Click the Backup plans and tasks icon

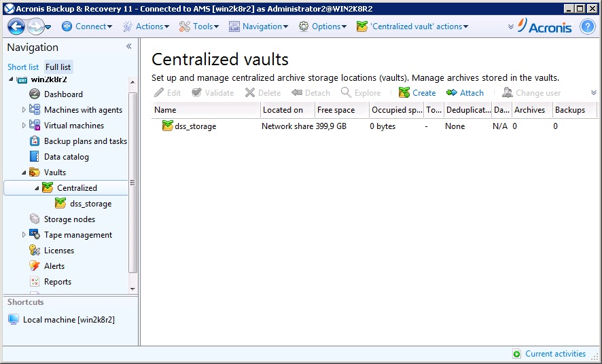35,141
